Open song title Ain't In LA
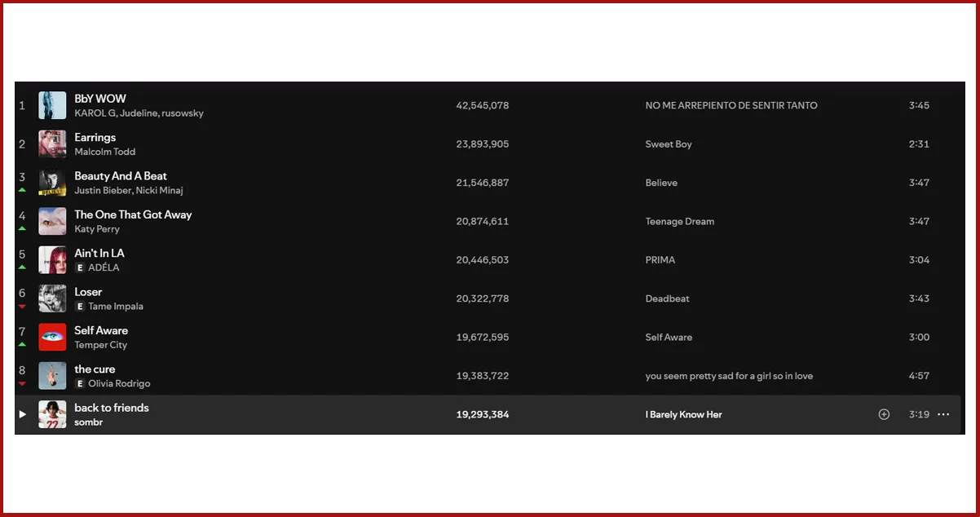The height and width of the screenshot is (517, 980). point(99,254)
